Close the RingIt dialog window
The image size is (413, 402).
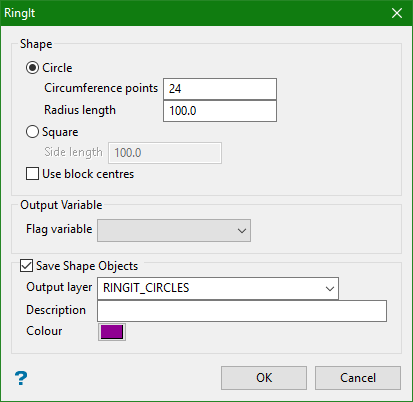(x=397, y=13)
